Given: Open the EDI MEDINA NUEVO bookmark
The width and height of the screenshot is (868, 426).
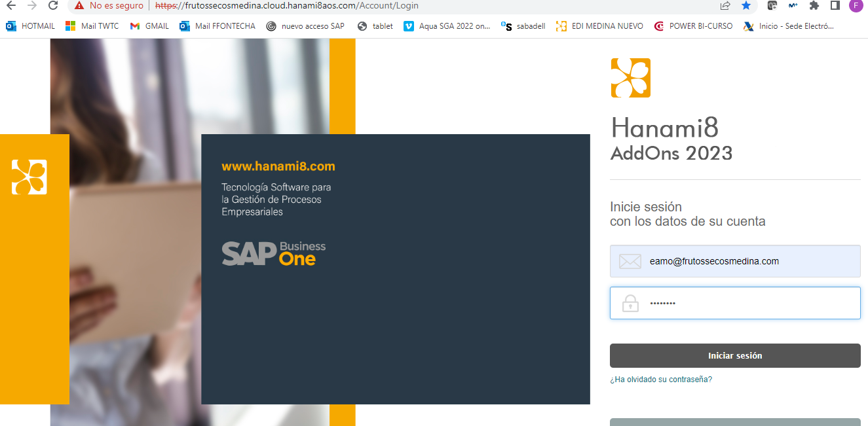Looking at the screenshot, I should [599, 26].
